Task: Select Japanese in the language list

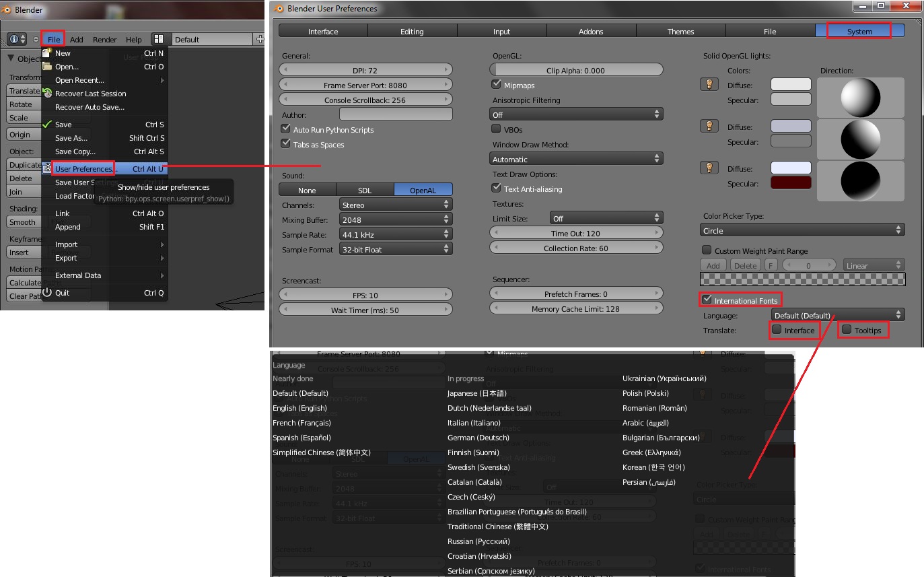Action: (x=477, y=393)
